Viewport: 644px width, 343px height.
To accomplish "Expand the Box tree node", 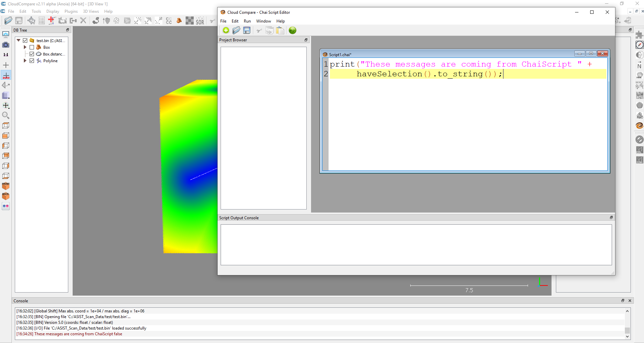I will coord(25,47).
